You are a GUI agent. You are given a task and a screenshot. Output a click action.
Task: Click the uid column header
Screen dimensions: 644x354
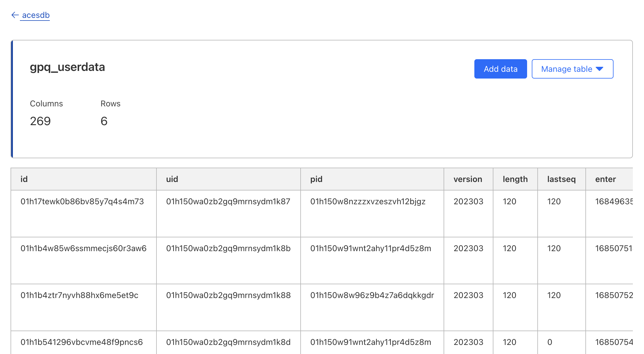(x=172, y=179)
